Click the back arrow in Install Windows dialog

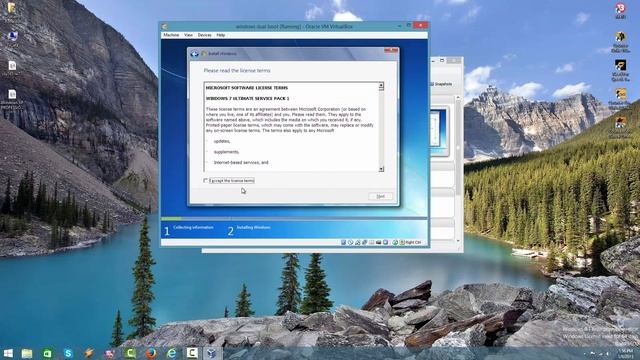194,53
